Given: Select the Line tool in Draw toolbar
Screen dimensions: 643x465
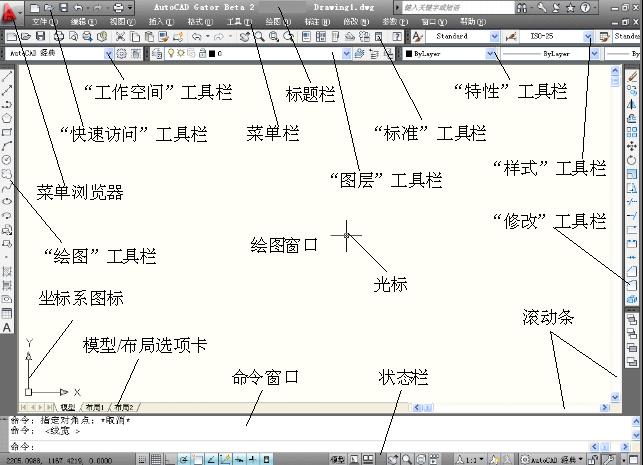Looking at the screenshot, I should coord(7,76).
